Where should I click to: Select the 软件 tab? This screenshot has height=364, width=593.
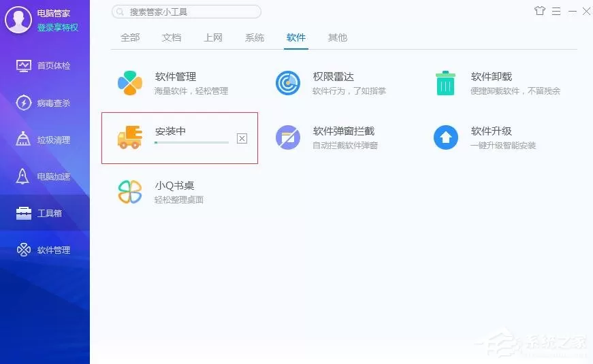(x=296, y=37)
